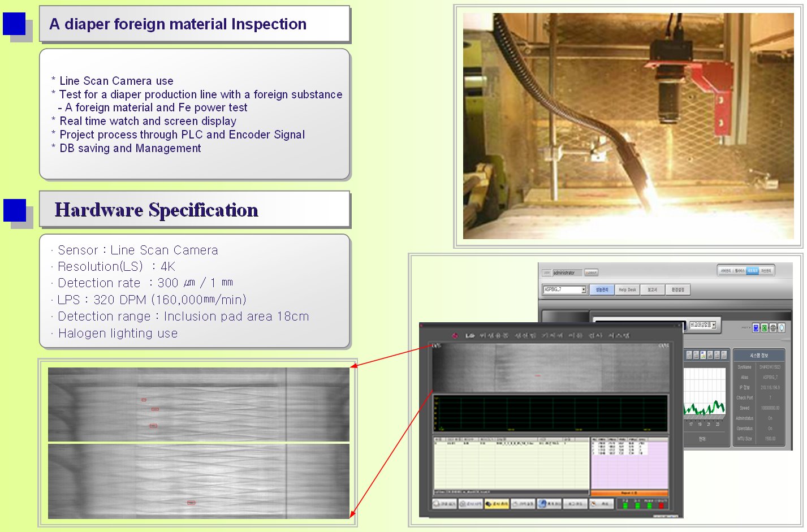The width and height of the screenshot is (807, 532).
Task: Click the yellow highlighted bottom button
Action: click(497, 504)
